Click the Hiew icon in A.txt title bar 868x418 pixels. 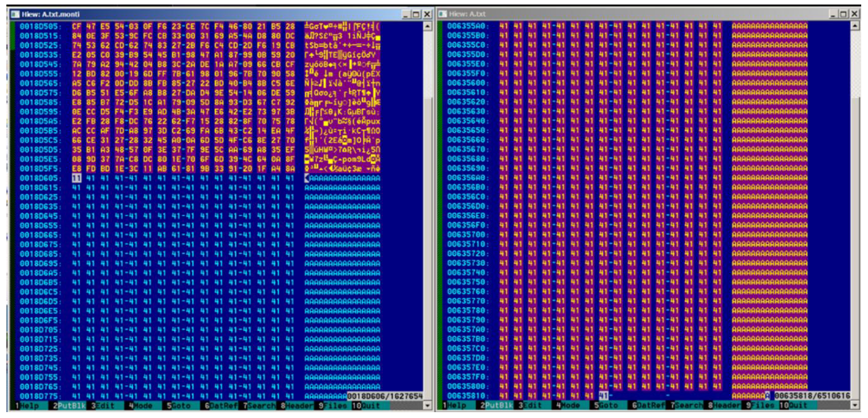pyautogui.click(x=443, y=14)
